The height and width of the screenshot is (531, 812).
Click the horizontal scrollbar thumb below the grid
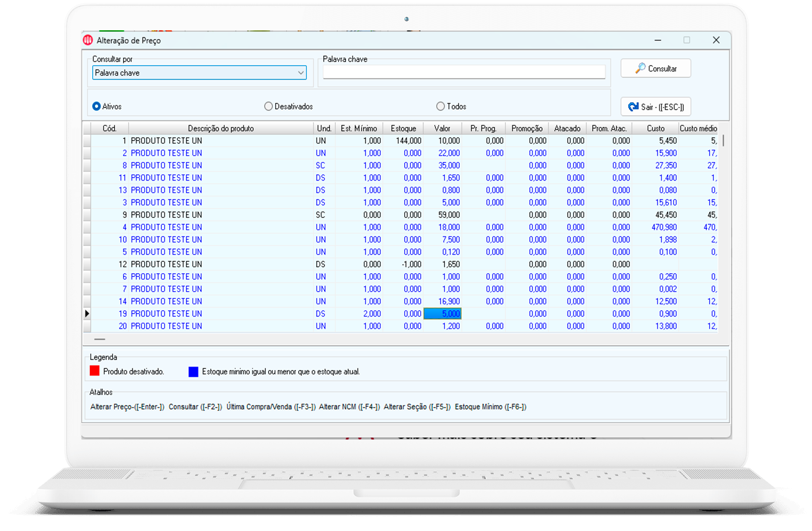(x=99, y=339)
